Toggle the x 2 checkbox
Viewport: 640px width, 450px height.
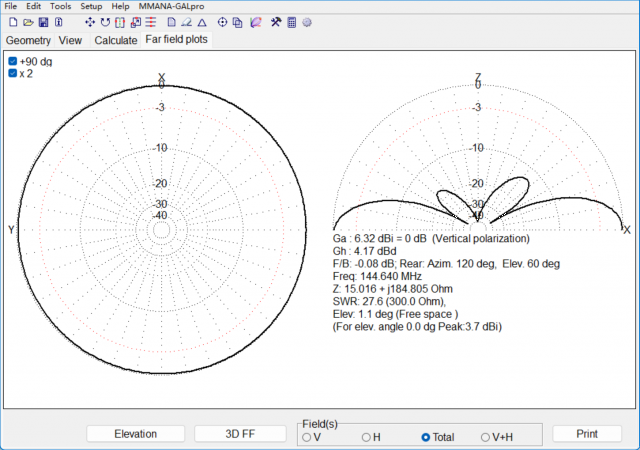click(13, 73)
